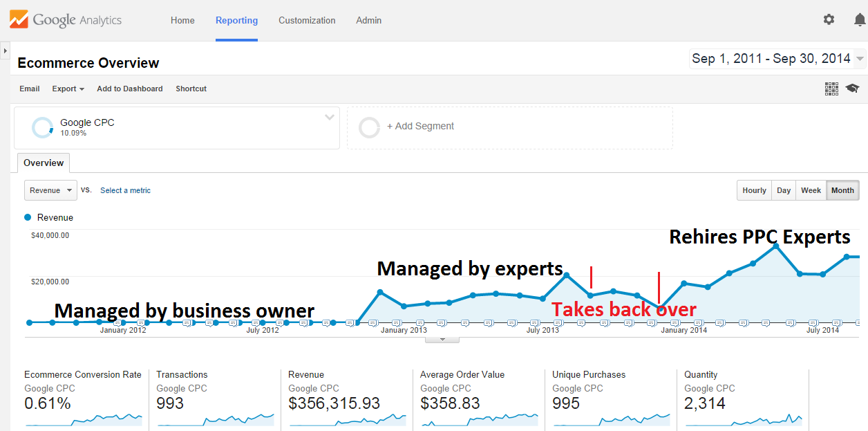Switch graph to Hourly view
Screen dimensions: 868x431
click(x=754, y=190)
